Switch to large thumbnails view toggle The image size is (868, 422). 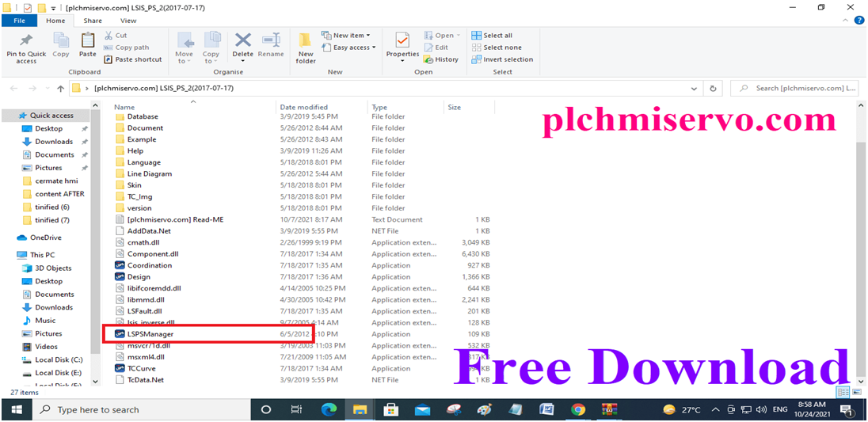click(857, 392)
